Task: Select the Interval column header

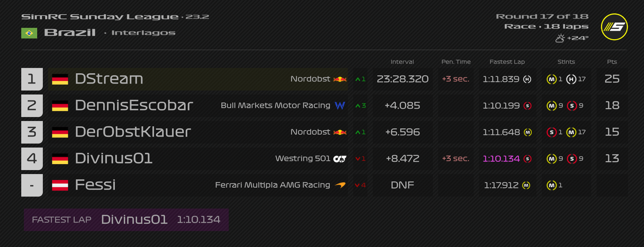Action: click(402, 62)
